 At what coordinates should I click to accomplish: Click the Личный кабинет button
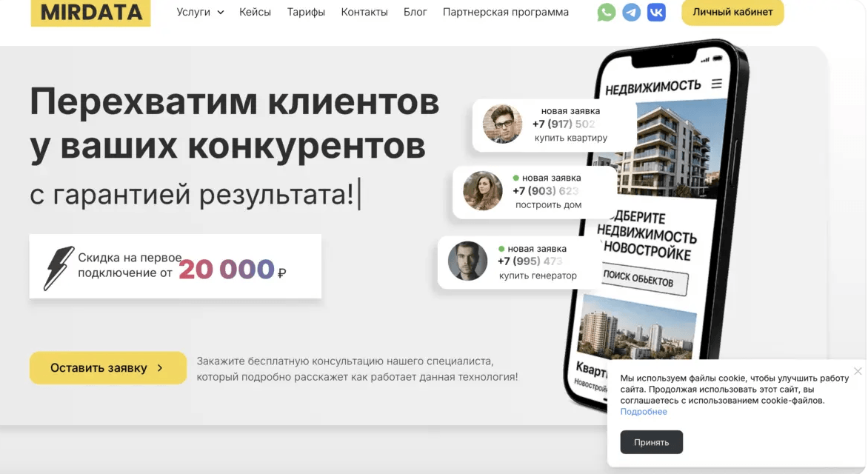(x=732, y=12)
